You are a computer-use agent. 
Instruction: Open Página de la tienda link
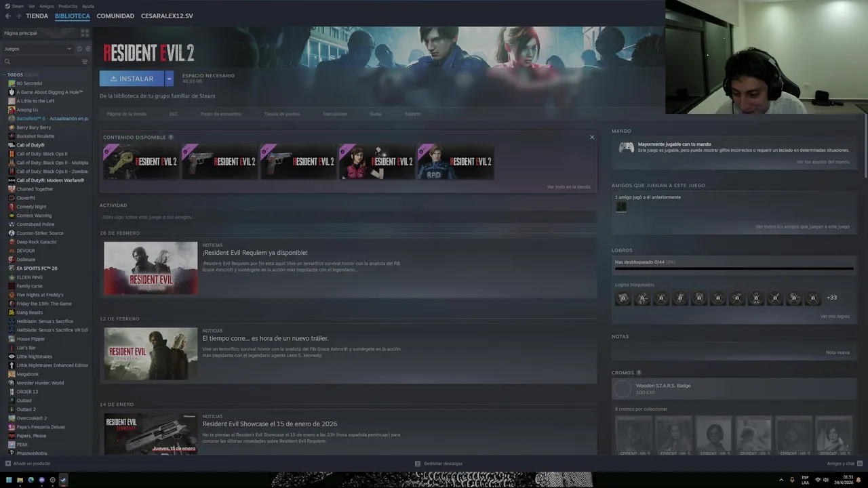point(127,114)
